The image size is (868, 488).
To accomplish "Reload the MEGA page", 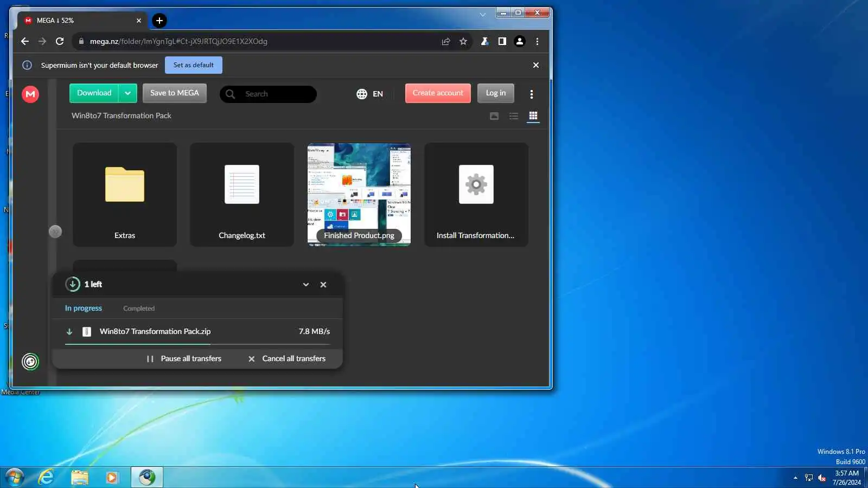I will [x=60, y=41].
